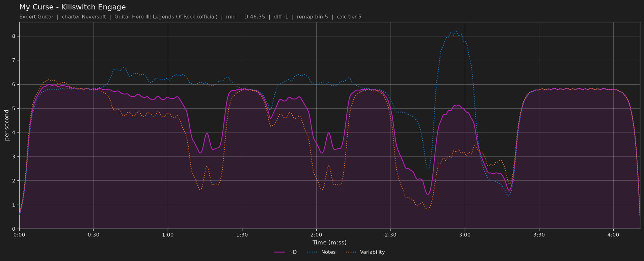Select the "remap bin 5" subtitle text
This screenshot has width=644, height=261.
312,17
